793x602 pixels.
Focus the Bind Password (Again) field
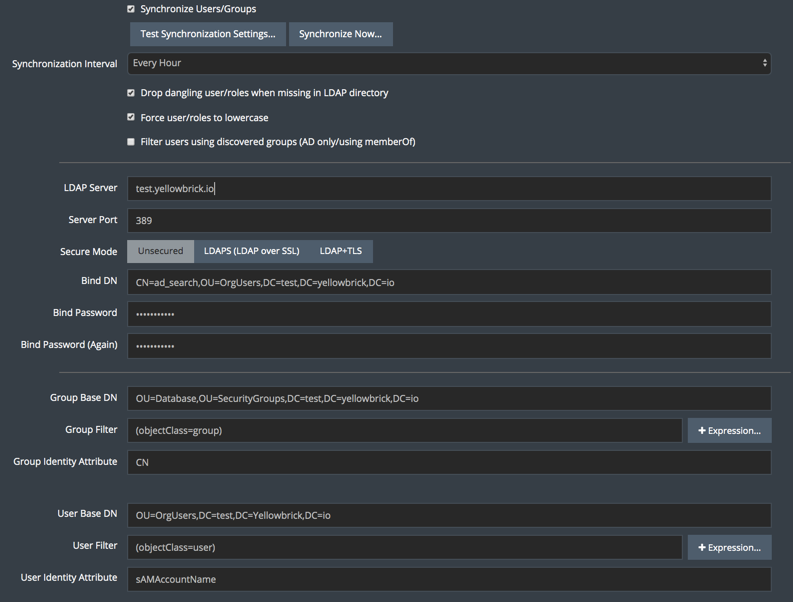pos(449,346)
